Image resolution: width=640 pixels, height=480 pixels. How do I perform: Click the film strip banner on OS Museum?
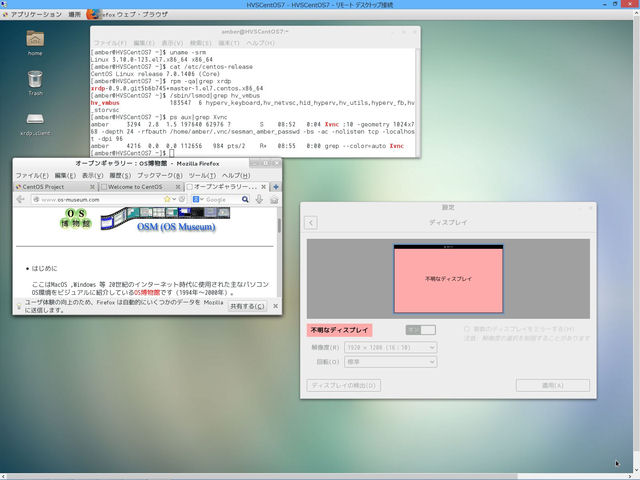coord(165,218)
